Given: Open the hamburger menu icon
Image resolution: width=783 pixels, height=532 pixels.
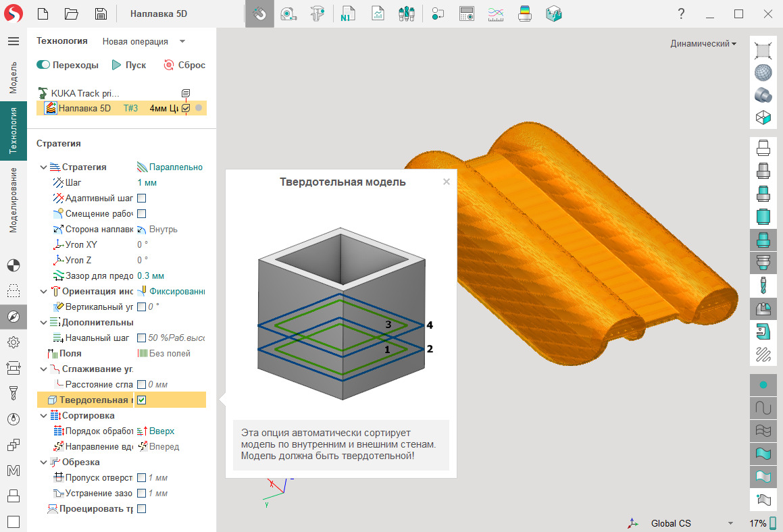Looking at the screenshot, I should (x=13, y=41).
